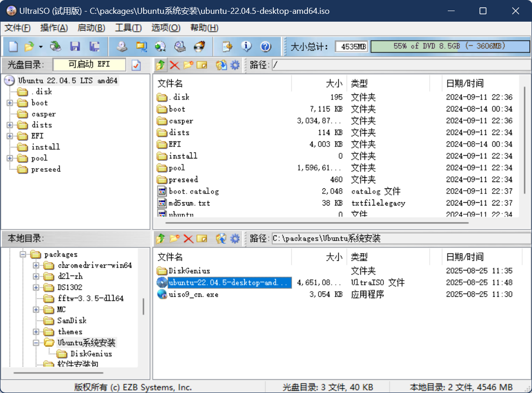The image size is (532, 393).
Task: Click the disc with green arrows toolbar icon
Action: (x=161, y=46)
